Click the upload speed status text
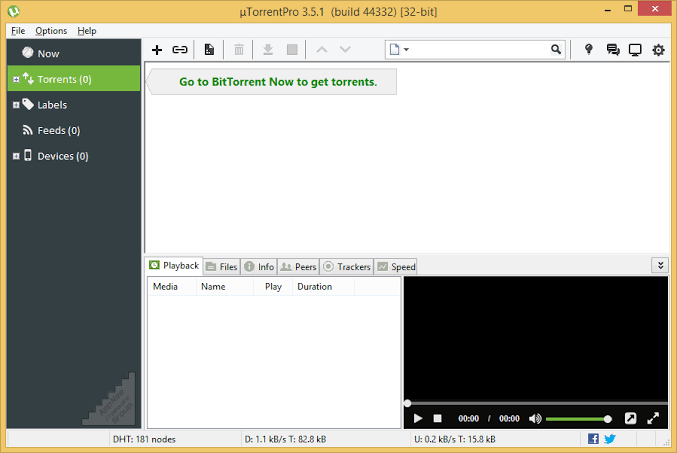677x453 pixels. (x=455, y=439)
